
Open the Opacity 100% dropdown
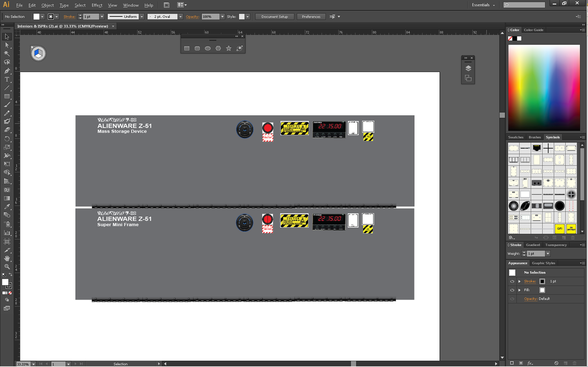222,17
